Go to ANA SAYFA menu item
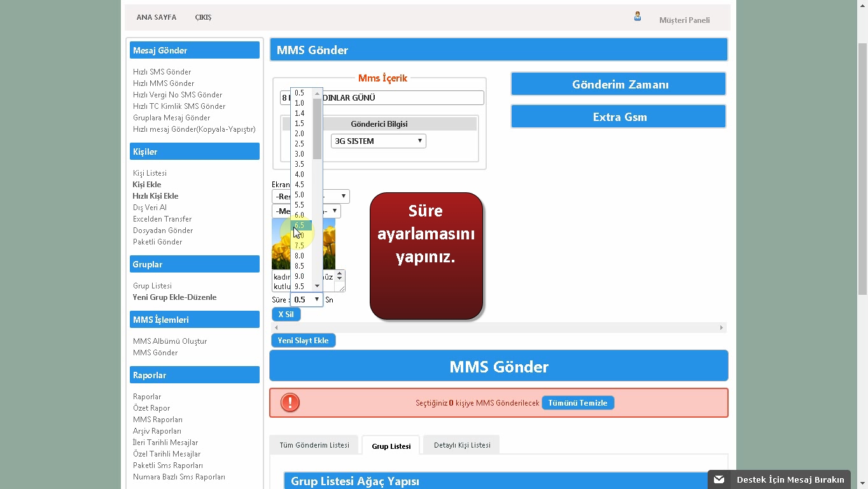Viewport: 868px width, 489px height. 156,17
